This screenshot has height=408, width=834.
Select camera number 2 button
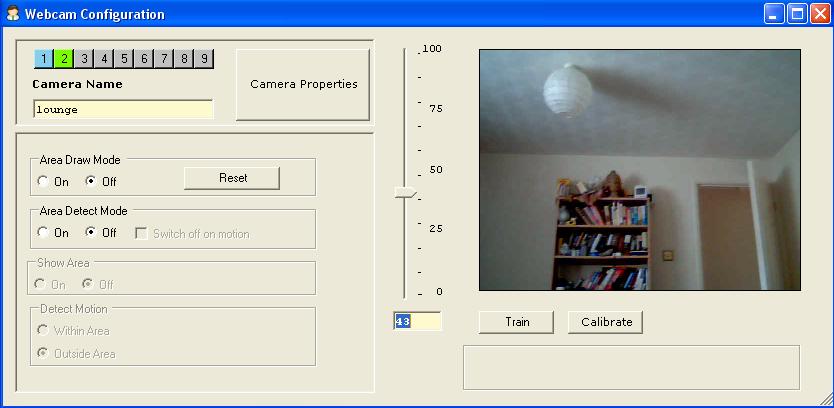(x=64, y=59)
